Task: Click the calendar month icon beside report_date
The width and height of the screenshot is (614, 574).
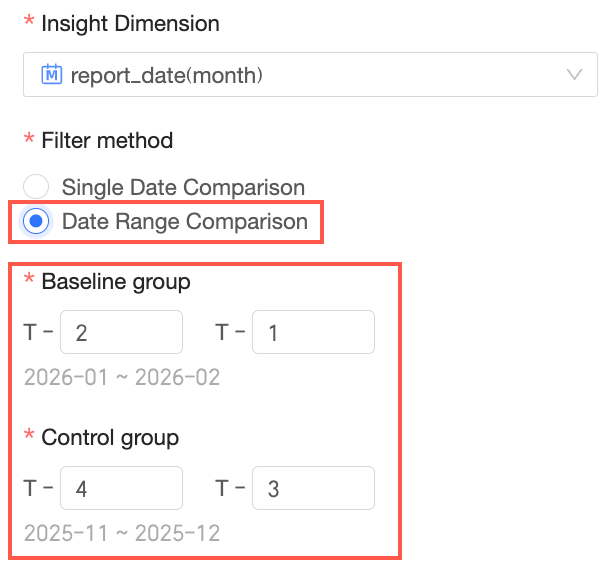Action: pyautogui.click(x=52, y=74)
